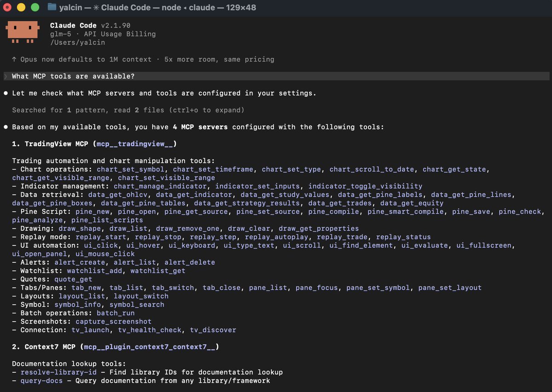Image resolution: width=552 pixels, height=392 pixels.
Task: Click the 'ui_fullscreen' tool name
Action: [484, 245]
